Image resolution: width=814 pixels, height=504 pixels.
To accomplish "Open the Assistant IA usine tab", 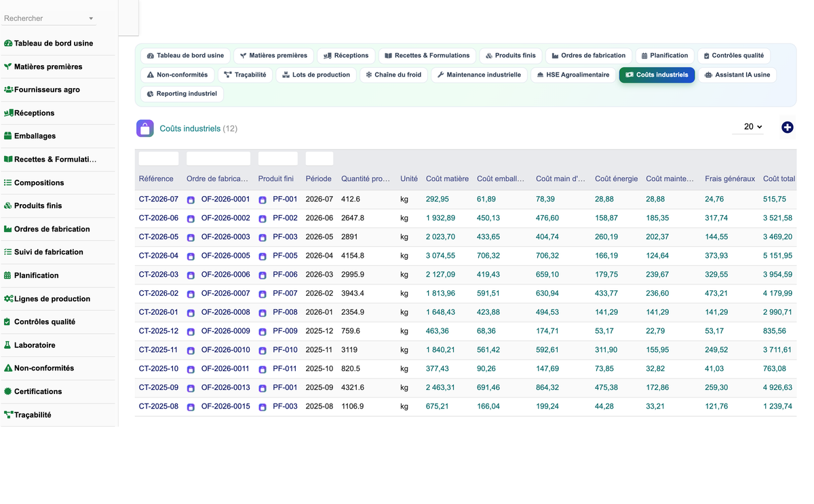I will pyautogui.click(x=737, y=75).
